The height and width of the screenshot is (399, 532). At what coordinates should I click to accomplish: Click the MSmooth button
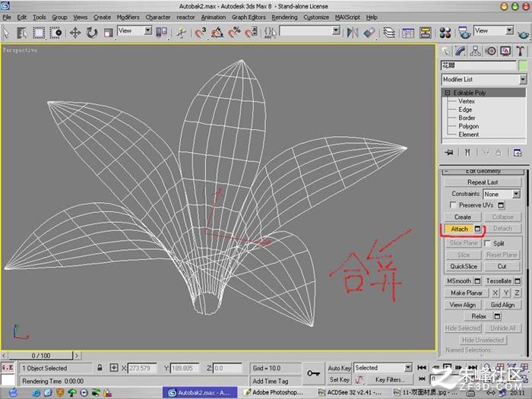pyautogui.click(x=459, y=281)
